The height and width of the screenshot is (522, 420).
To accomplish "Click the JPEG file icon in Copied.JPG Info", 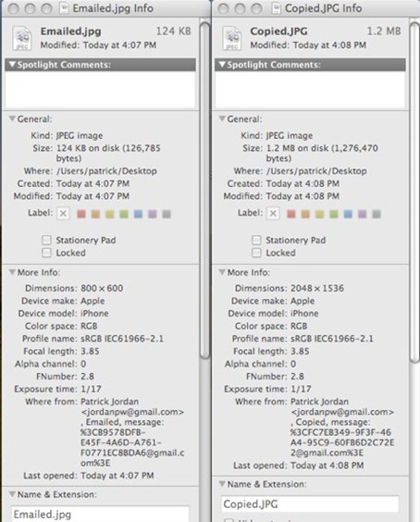I will (231, 38).
